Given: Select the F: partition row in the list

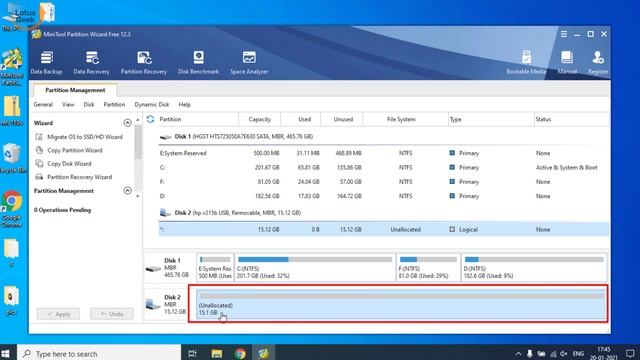Looking at the screenshot, I should (x=384, y=182).
